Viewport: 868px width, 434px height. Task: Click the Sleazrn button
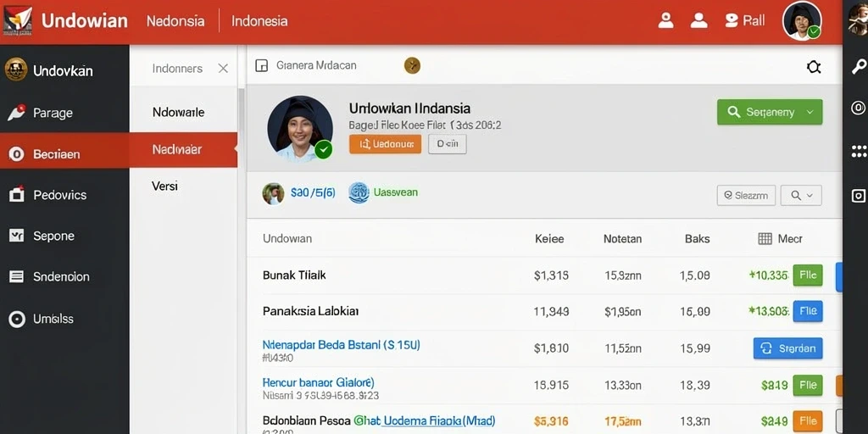746,196
